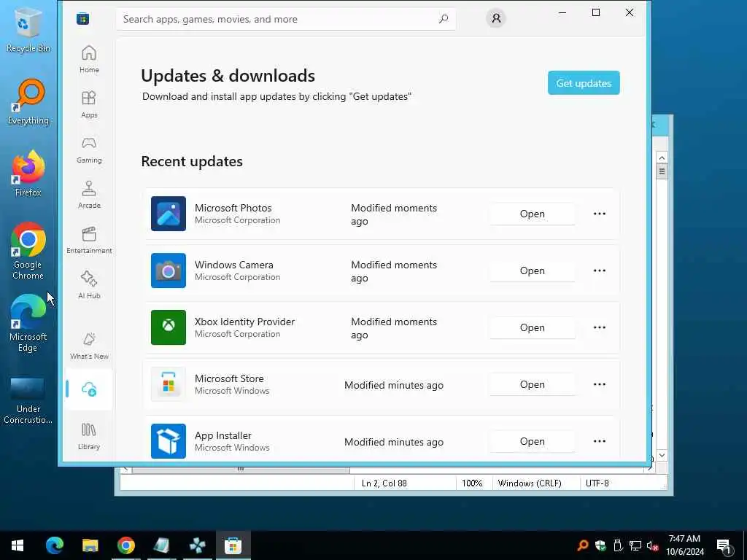Click the Microsoft Store logo at top left

[x=83, y=18]
